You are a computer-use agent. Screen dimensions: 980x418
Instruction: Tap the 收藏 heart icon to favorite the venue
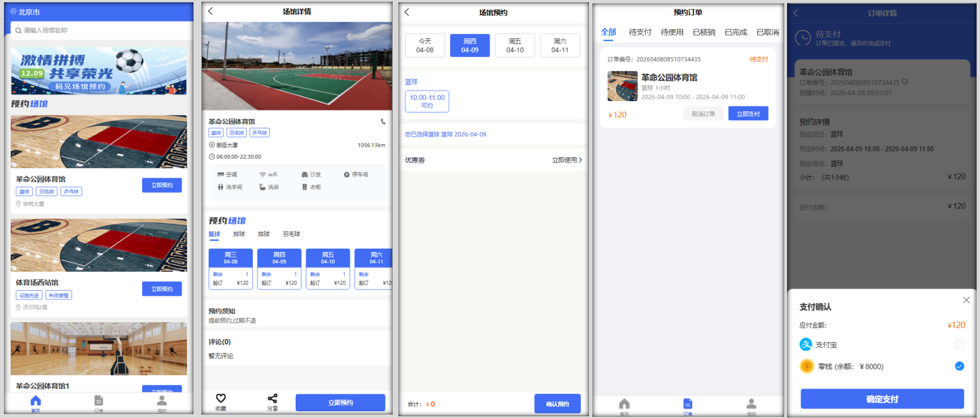(x=221, y=398)
